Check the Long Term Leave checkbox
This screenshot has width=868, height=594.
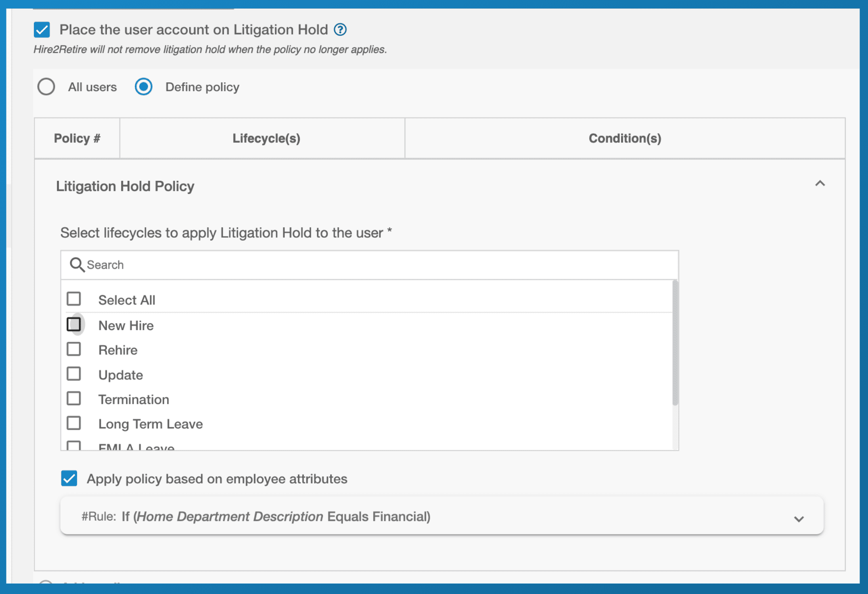click(74, 423)
